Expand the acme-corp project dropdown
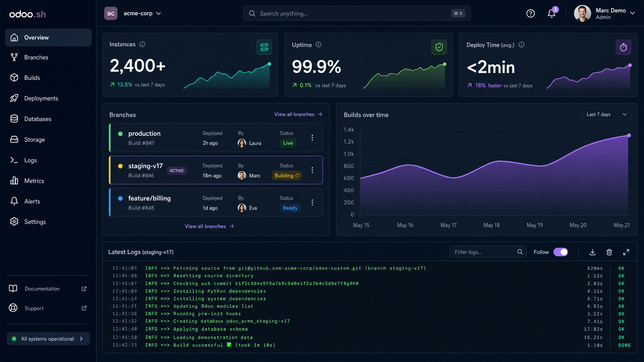 click(x=158, y=13)
